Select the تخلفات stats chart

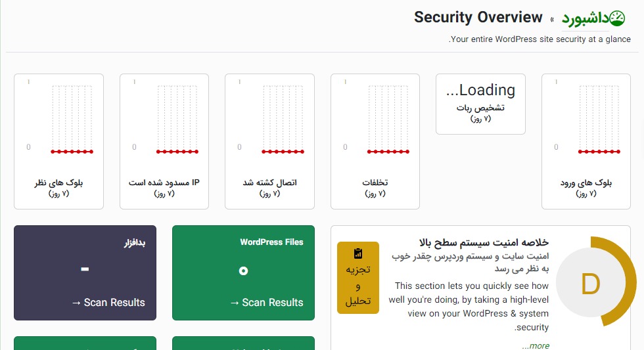pos(375,118)
